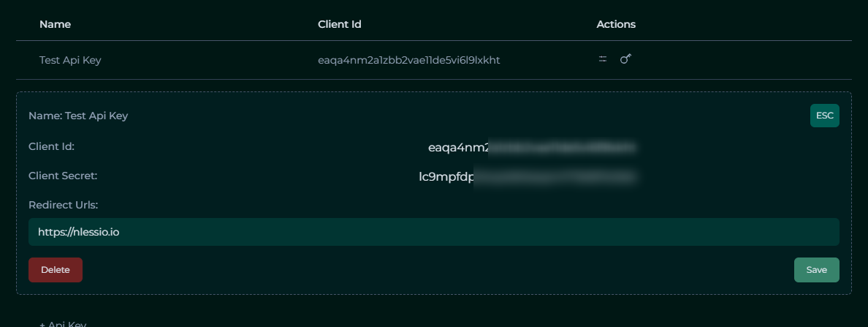Open the settings sliders icon for Test Api Key

(603, 59)
